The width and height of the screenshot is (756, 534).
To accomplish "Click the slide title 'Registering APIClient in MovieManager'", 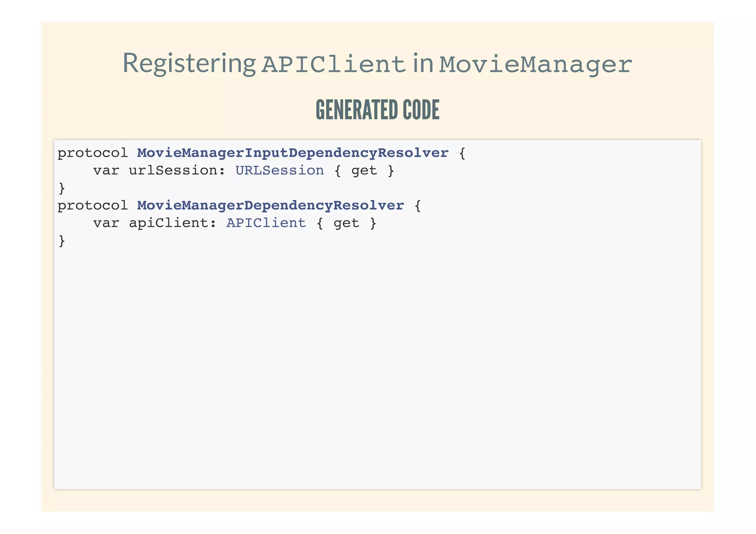I will coord(377,64).
